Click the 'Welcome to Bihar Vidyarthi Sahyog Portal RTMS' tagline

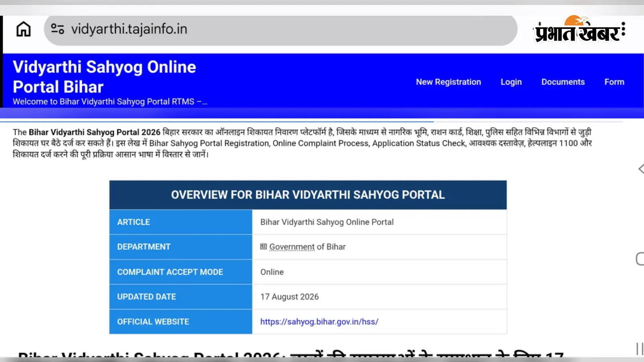(110, 102)
